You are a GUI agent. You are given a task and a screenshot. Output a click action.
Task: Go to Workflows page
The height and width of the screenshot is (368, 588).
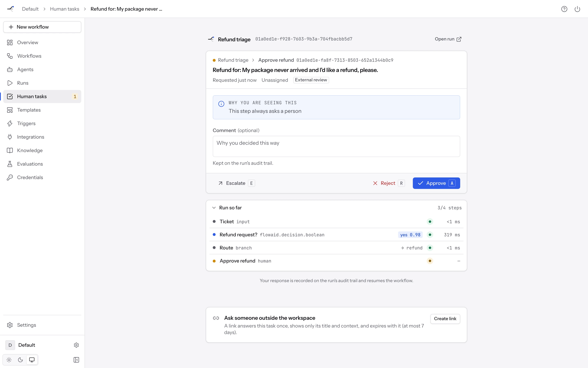tap(42, 56)
